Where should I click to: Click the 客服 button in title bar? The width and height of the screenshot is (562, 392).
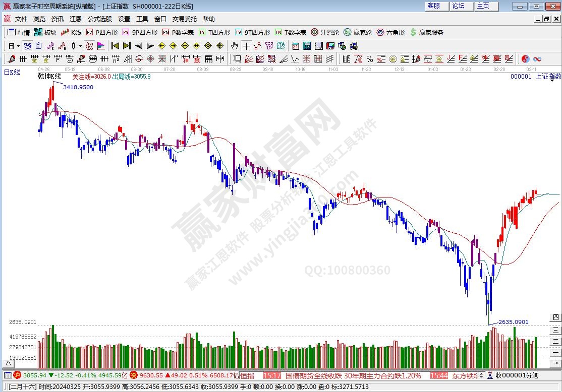(x=433, y=6)
